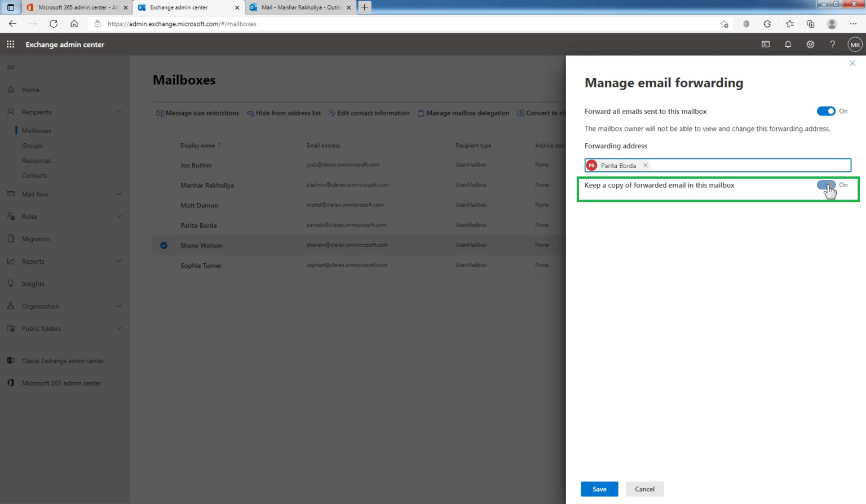
Task: Open the settings gear icon
Action: coord(810,44)
